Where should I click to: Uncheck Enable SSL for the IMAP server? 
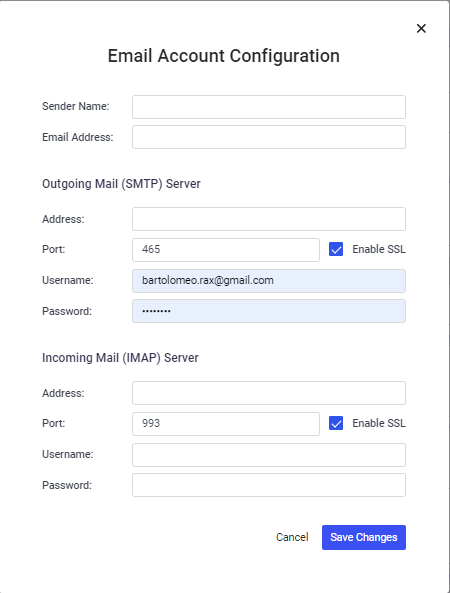point(336,423)
